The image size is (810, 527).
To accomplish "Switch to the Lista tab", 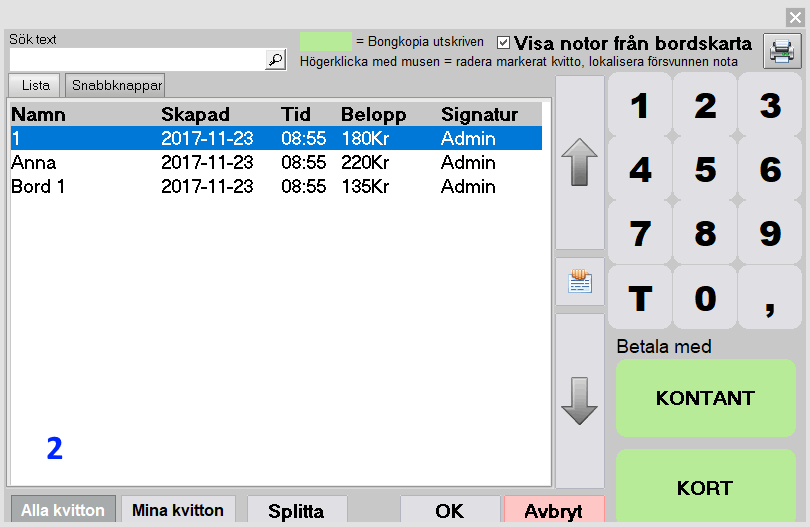I will click(35, 85).
